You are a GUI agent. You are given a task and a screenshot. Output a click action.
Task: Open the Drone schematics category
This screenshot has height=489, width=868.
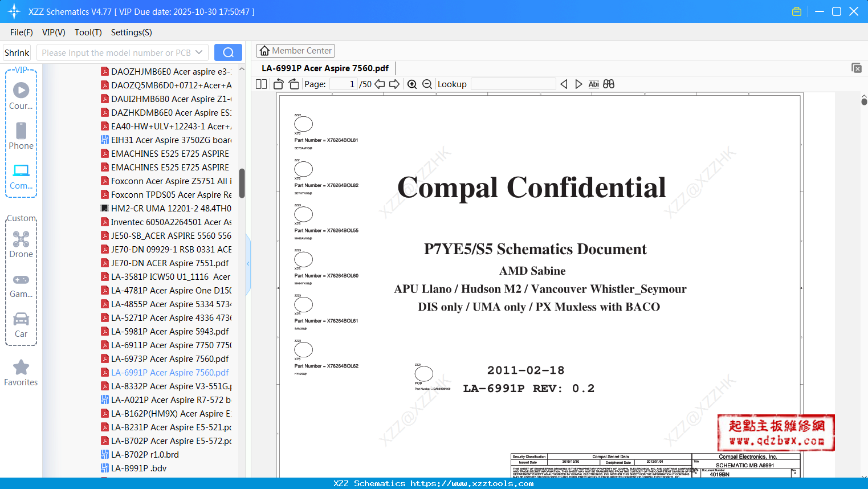[21, 244]
